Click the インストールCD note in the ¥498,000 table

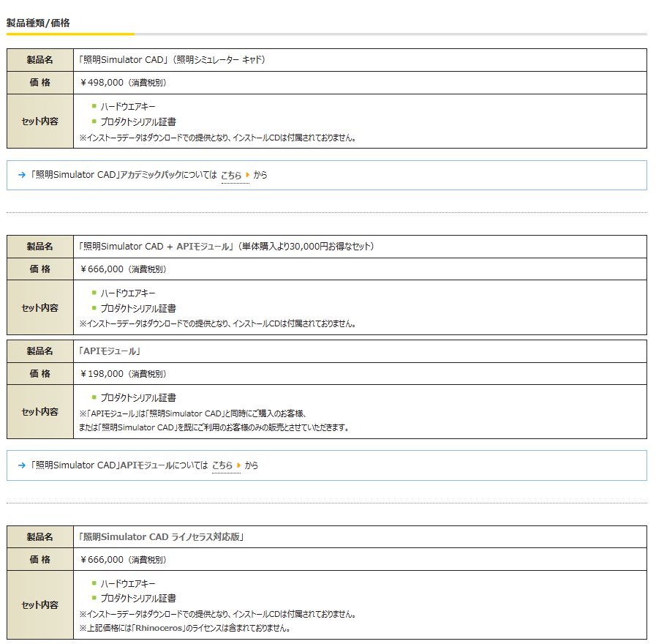point(217,138)
